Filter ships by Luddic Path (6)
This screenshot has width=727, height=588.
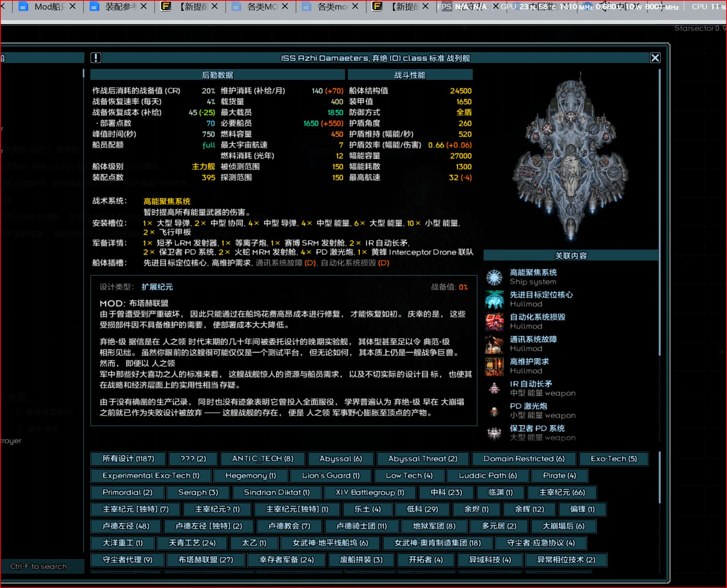point(488,476)
